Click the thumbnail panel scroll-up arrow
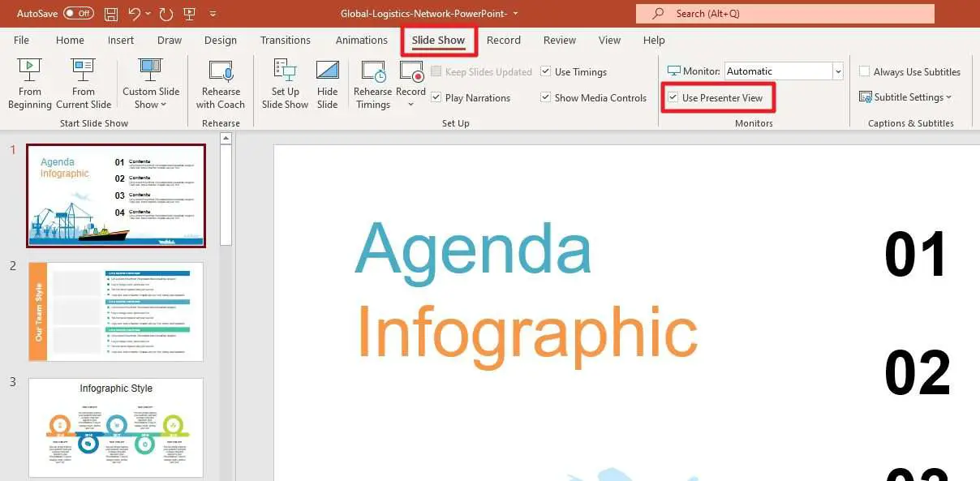This screenshot has height=481, width=980. (226, 140)
